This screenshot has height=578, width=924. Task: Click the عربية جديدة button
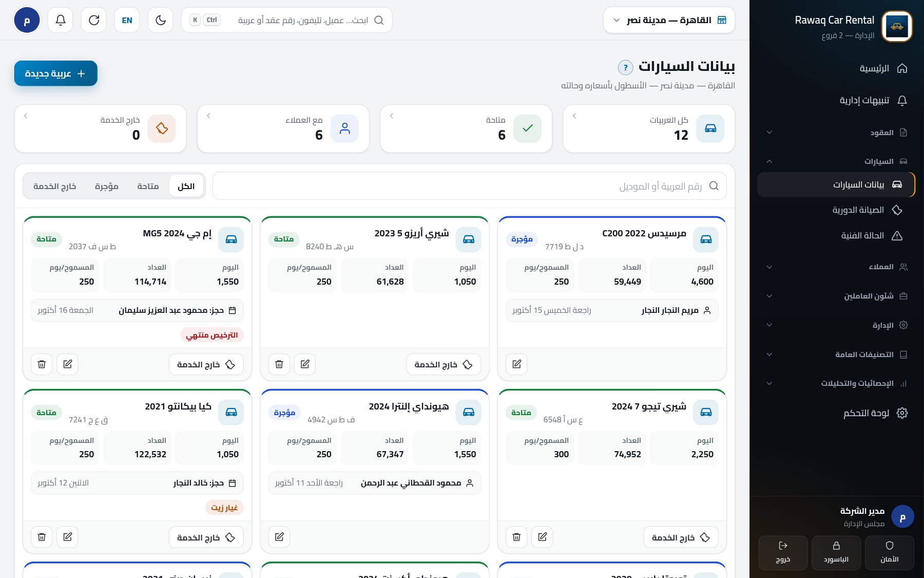click(56, 73)
